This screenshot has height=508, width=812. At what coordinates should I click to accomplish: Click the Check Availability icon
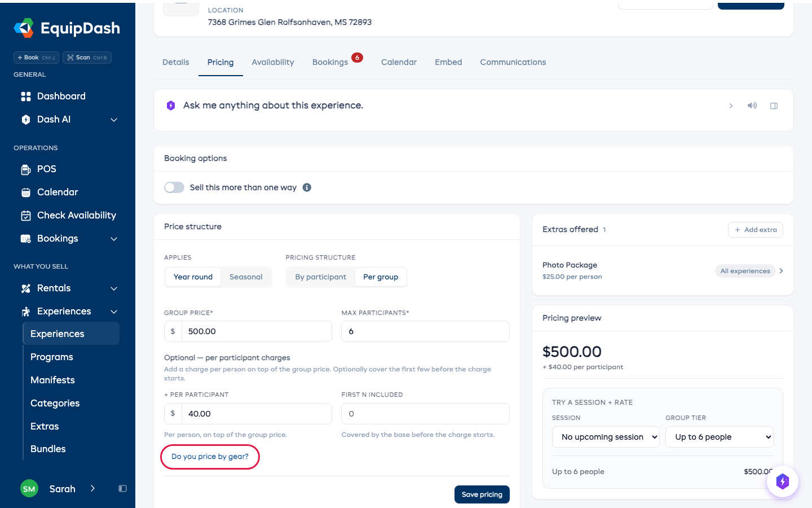(x=26, y=216)
